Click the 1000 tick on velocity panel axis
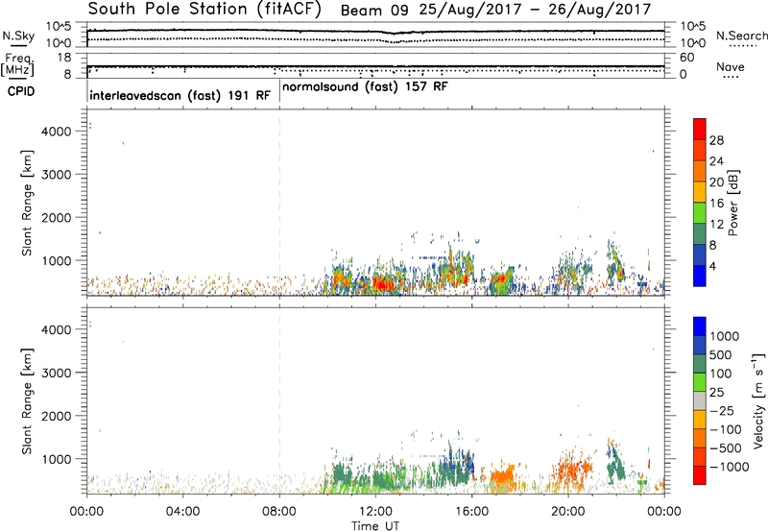 57,459
